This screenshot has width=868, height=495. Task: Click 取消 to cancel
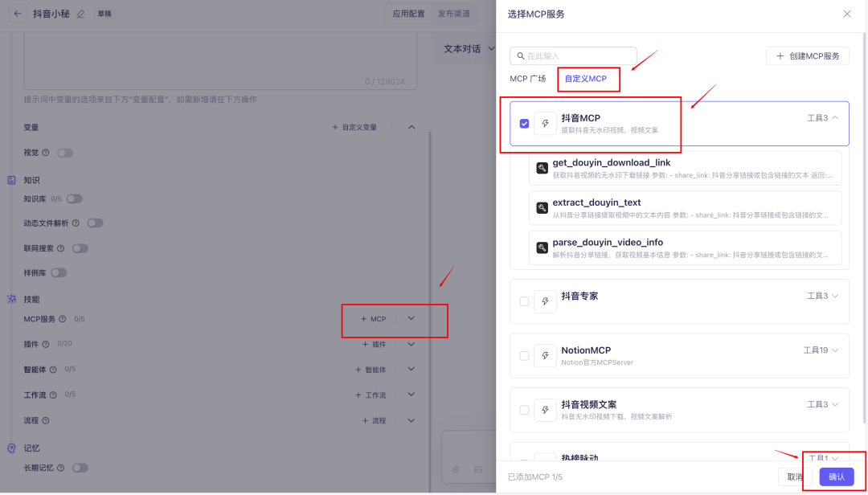pos(795,477)
